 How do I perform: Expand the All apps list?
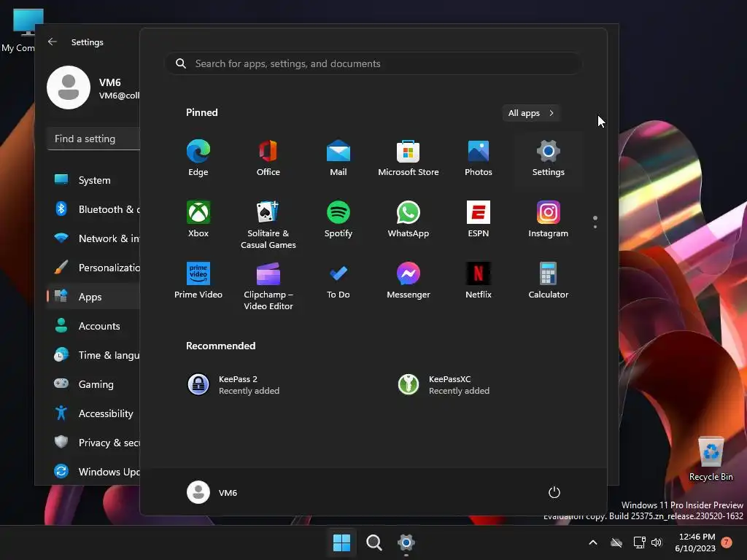click(x=531, y=113)
